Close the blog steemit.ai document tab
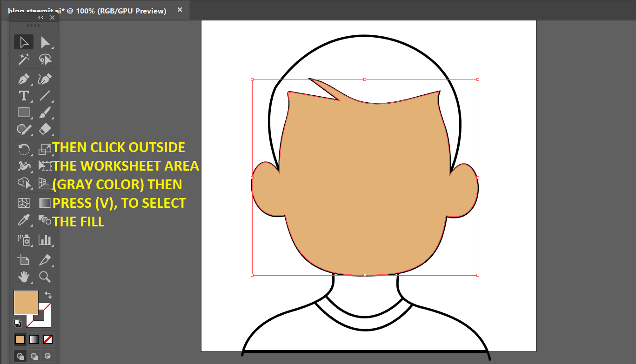Image resolution: width=636 pixels, height=364 pixels. coord(180,10)
